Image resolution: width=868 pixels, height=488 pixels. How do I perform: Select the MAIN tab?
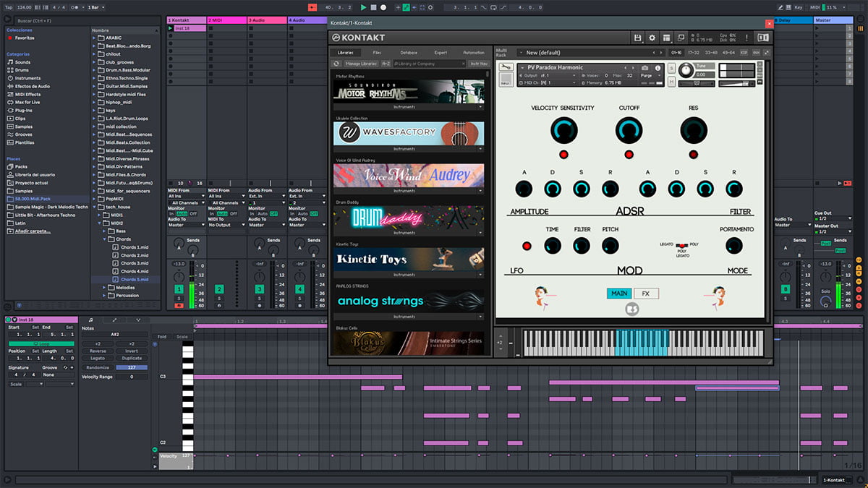pyautogui.click(x=619, y=294)
